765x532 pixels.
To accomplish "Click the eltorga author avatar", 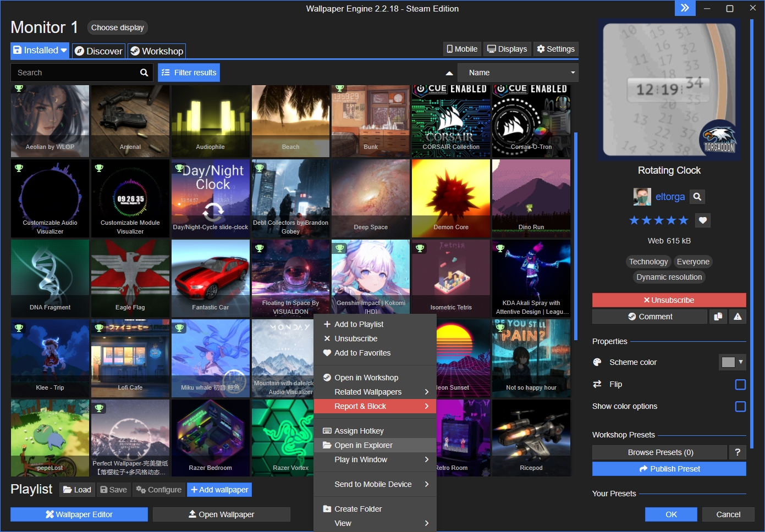I will pos(642,197).
